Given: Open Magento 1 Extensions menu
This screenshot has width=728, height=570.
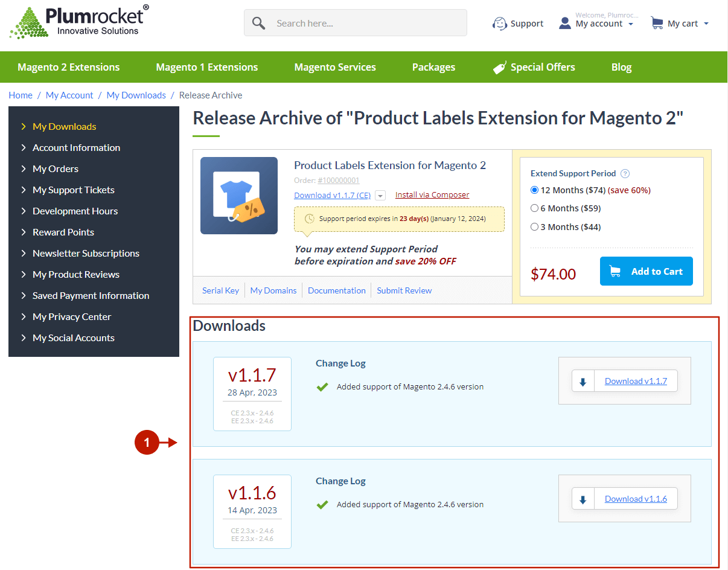Looking at the screenshot, I should 207,67.
